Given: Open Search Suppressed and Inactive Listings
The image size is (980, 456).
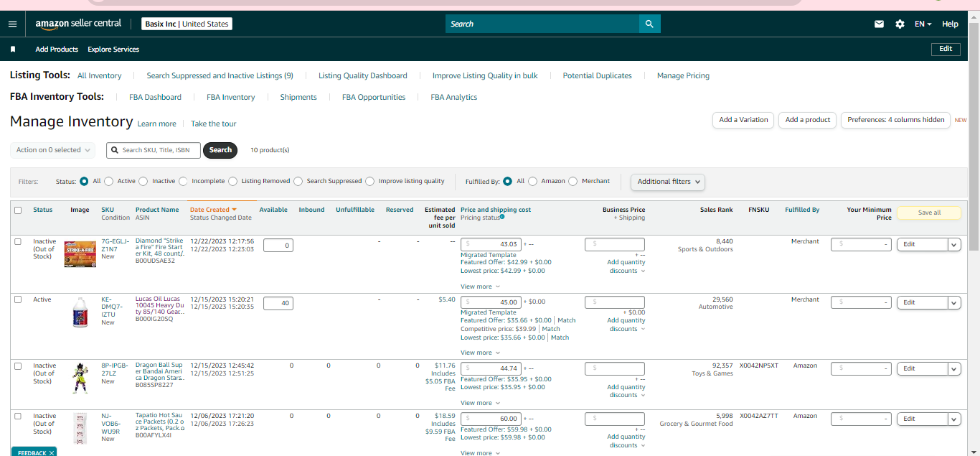Looking at the screenshot, I should 220,75.
